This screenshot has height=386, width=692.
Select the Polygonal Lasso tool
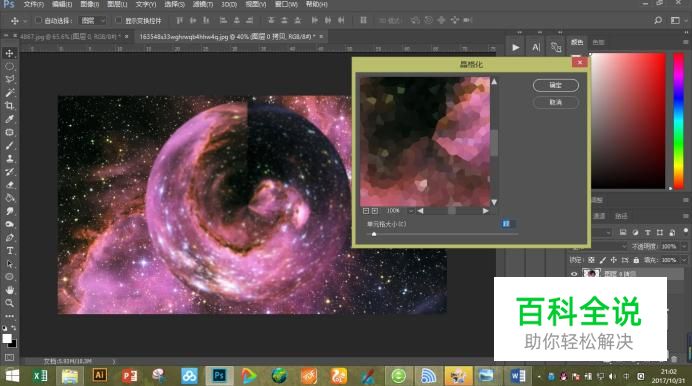tap(9, 79)
